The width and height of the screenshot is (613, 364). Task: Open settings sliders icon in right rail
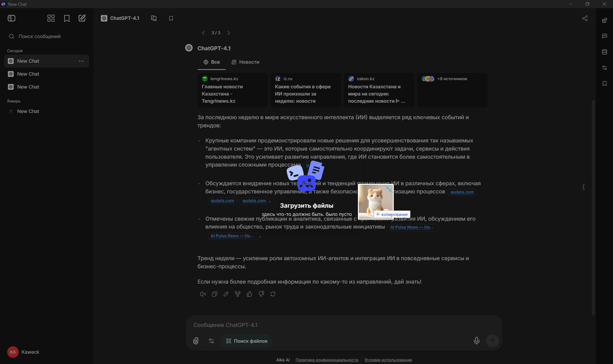pyautogui.click(x=604, y=68)
